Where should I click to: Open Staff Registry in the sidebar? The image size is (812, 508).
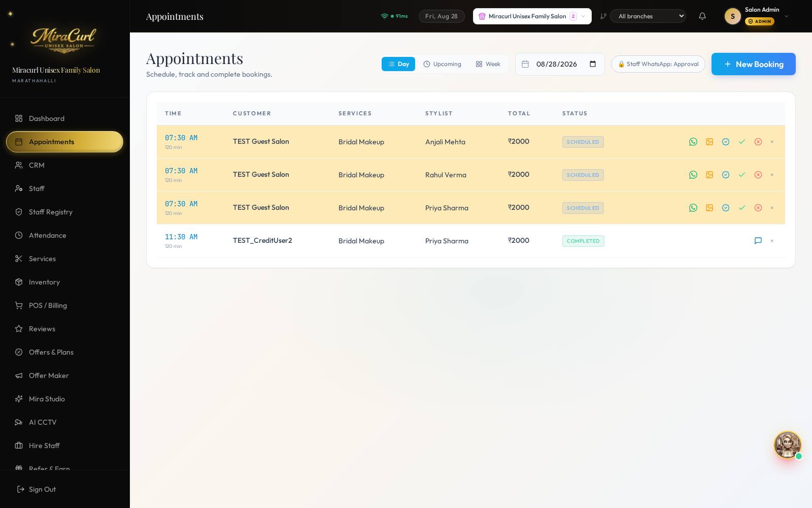point(64,212)
